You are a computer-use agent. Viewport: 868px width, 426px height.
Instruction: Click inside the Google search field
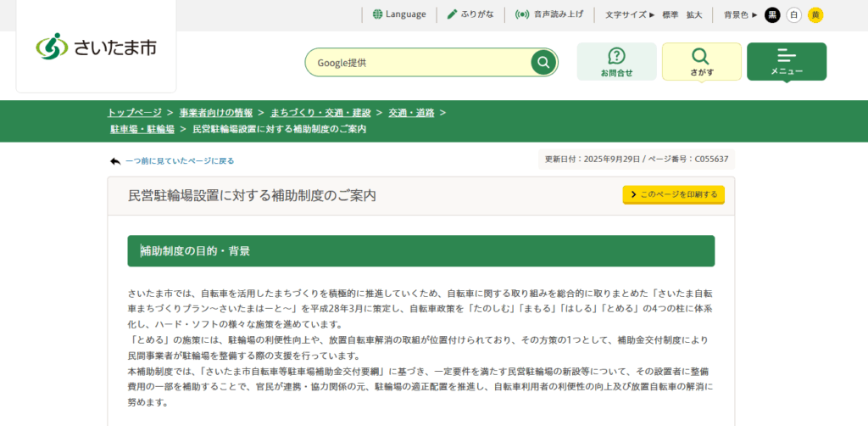coord(420,62)
